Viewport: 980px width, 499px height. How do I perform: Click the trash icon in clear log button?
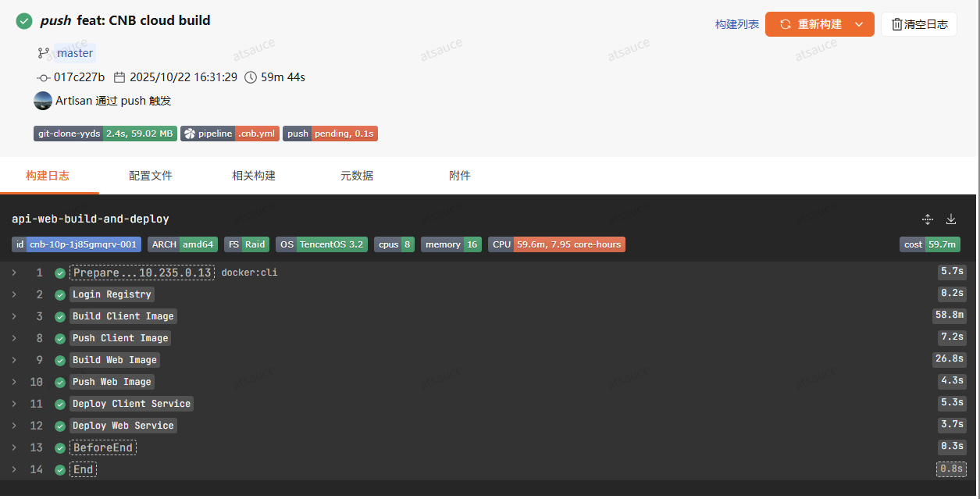tap(897, 24)
